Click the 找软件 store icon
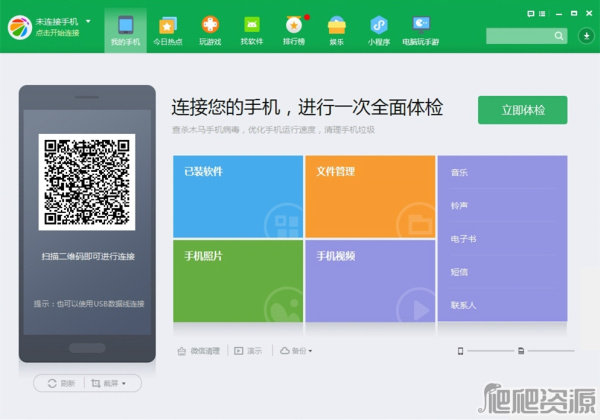 pos(252,29)
